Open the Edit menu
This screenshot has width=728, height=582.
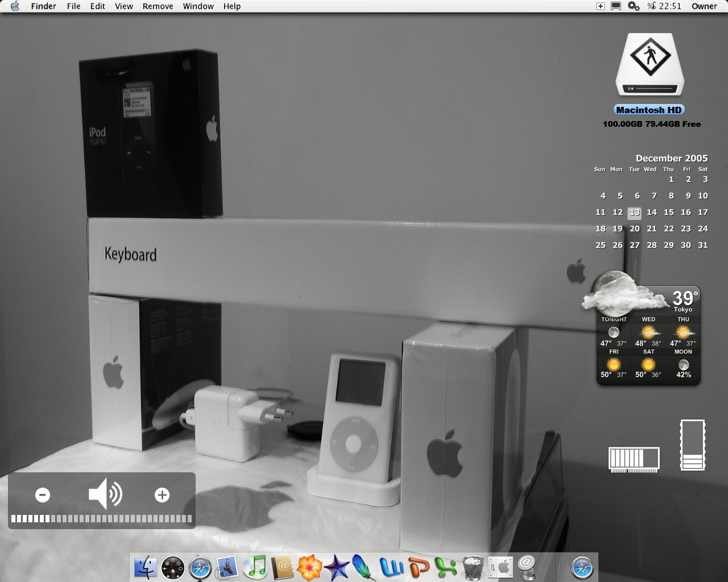click(x=98, y=6)
